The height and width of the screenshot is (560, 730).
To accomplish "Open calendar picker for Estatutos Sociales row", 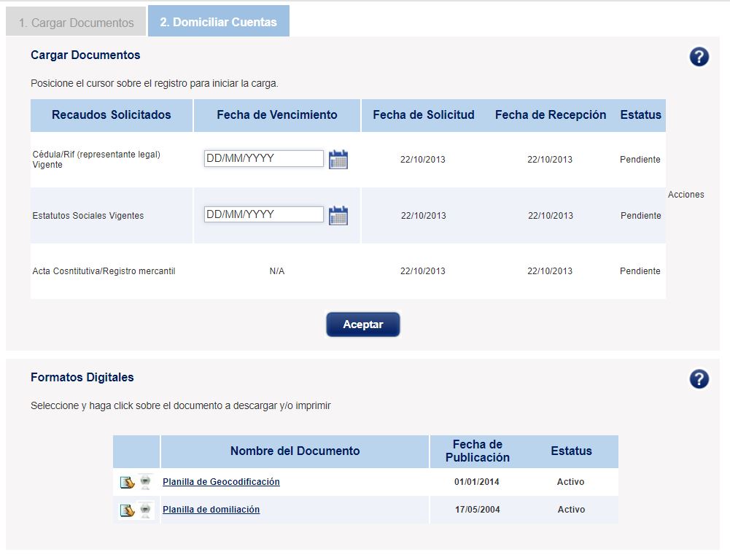I will (x=338, y=215).
